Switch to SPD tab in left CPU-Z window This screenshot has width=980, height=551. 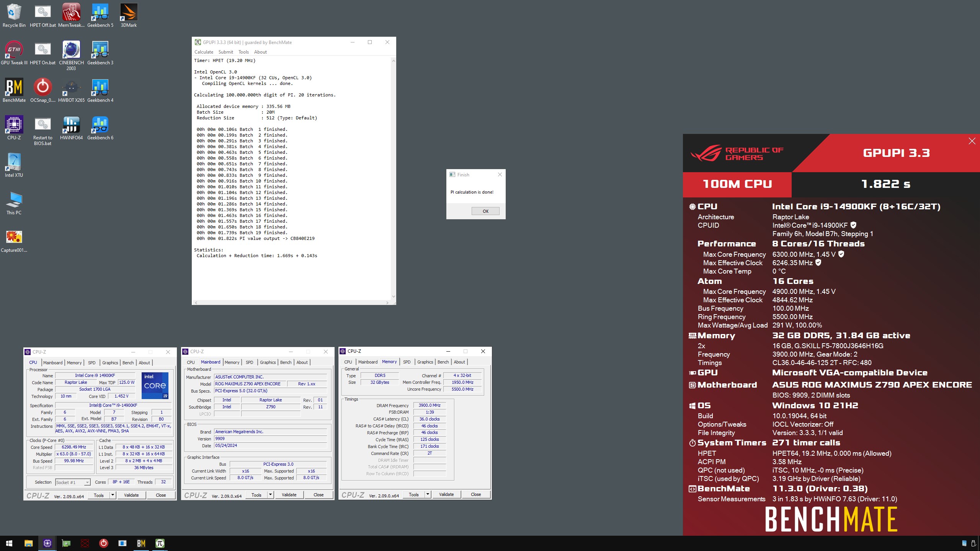point(92,363)
